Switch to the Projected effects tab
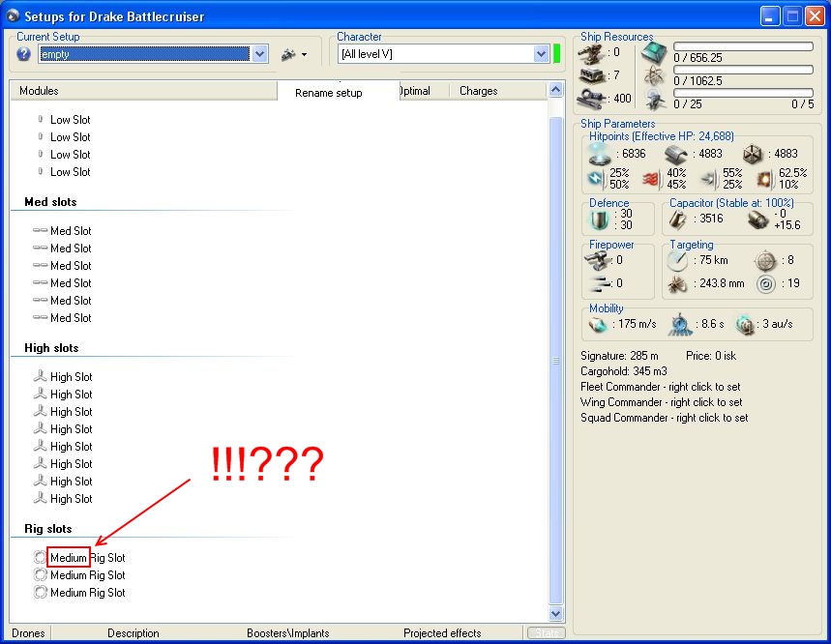831x644 pixels. pos(442,632)
